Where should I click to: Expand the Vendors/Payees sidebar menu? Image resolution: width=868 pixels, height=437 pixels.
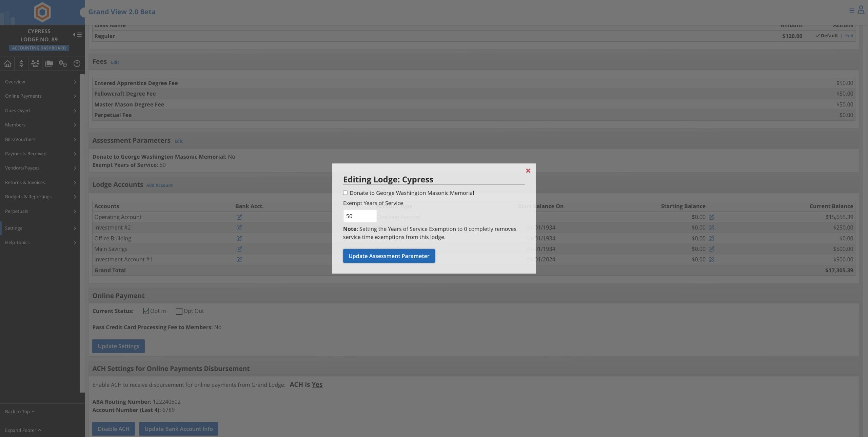point(40,168)
